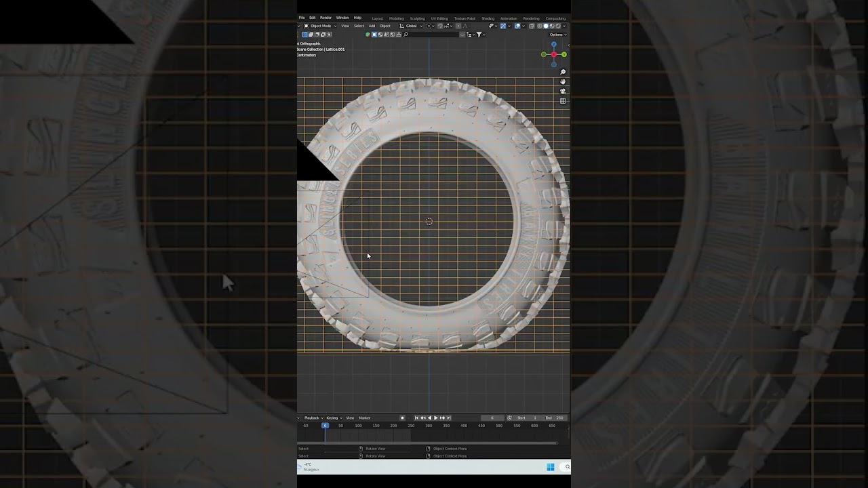Open the Render menu
The image size is (868, 488).
(325, 18)
